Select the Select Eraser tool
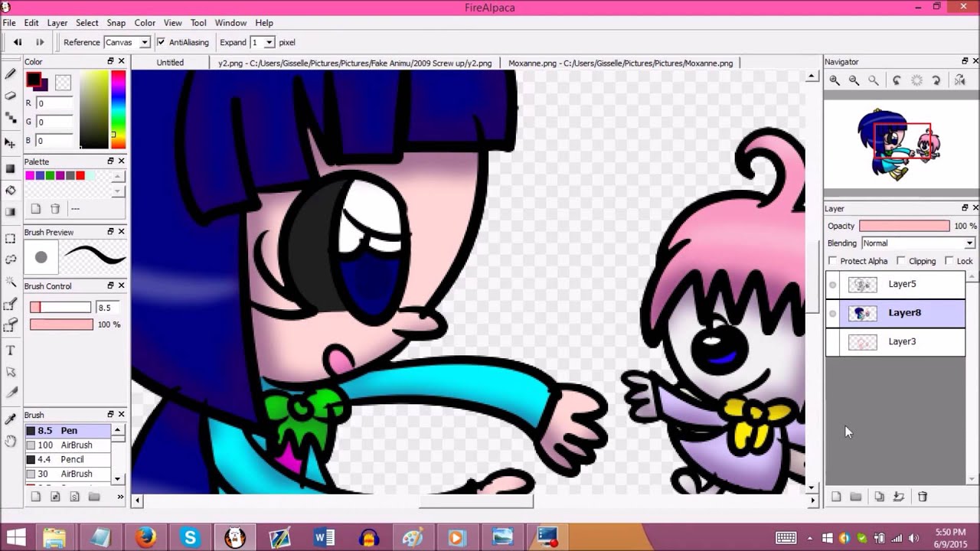This screenshot has width=980, height=551. coord(10,326)
